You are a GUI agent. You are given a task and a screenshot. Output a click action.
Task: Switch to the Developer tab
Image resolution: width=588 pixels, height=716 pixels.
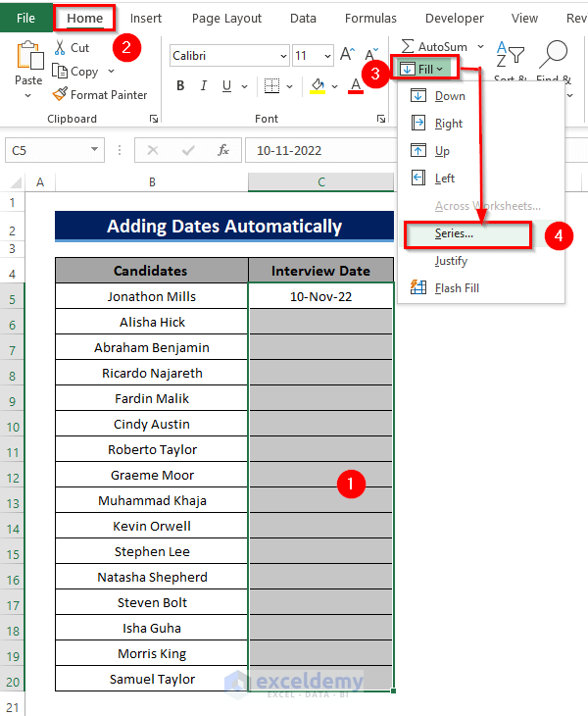[x=455, y=18]
